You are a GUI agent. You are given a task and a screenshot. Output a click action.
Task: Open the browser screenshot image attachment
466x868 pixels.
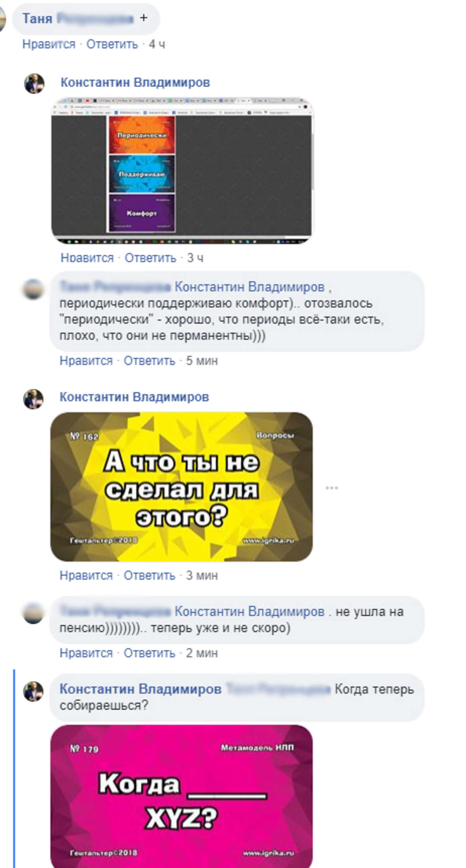click(182, 171)
